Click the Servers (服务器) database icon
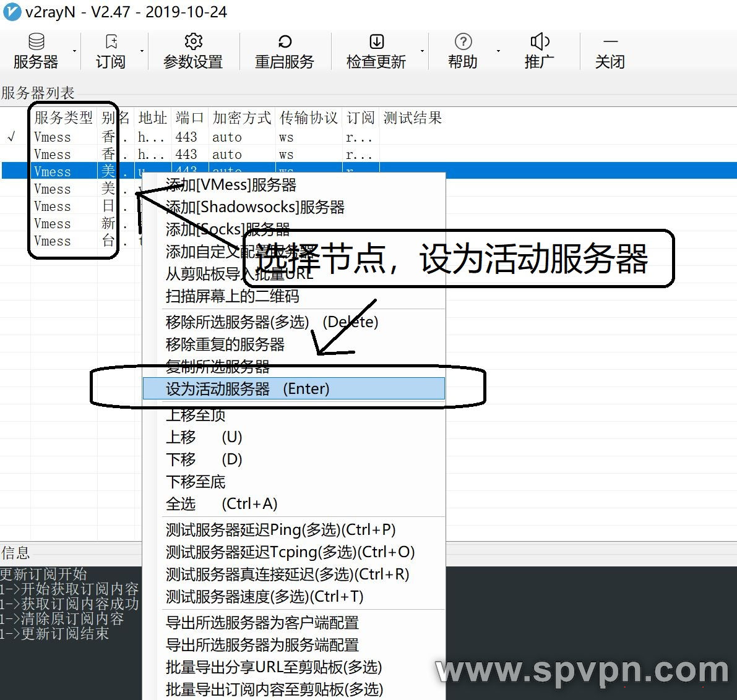 point(36,42)
